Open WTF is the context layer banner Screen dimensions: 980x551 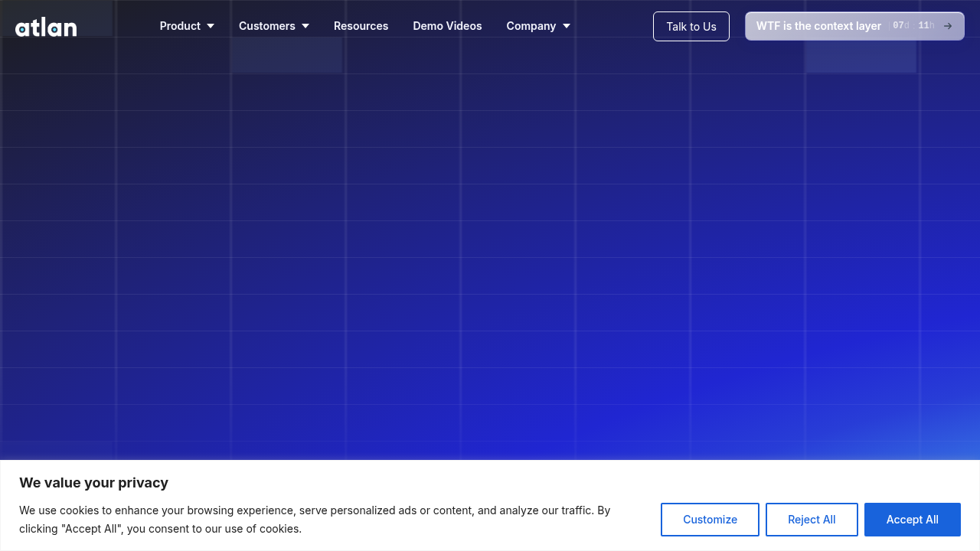pyautogui.click(x=854, y=26)
